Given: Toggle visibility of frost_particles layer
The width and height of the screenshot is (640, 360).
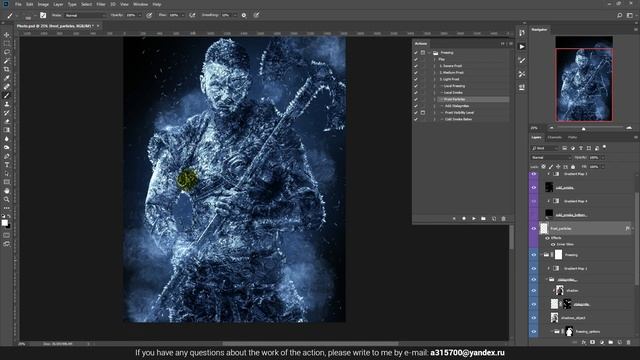Looking at the screenshot, I should click(x=533, y=229).
